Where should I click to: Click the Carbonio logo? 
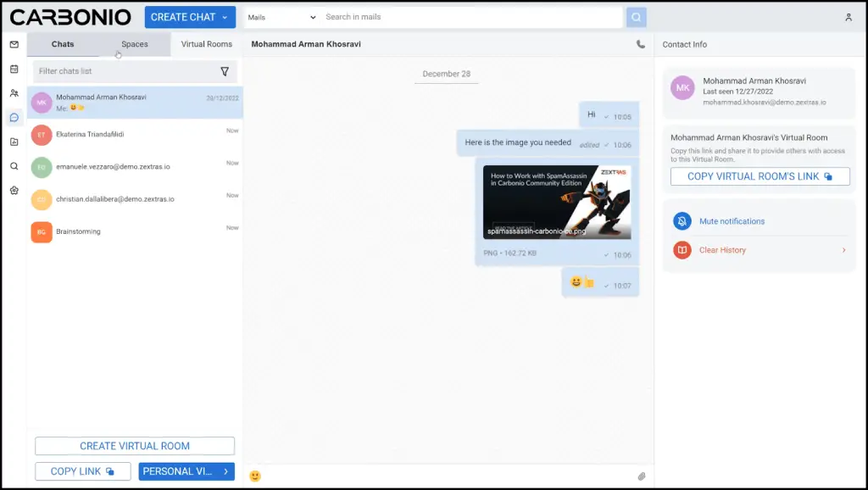[x=70, y=17]
